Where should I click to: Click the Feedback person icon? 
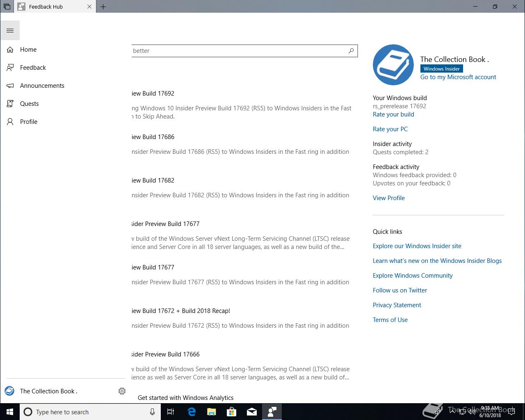point(10,68)
